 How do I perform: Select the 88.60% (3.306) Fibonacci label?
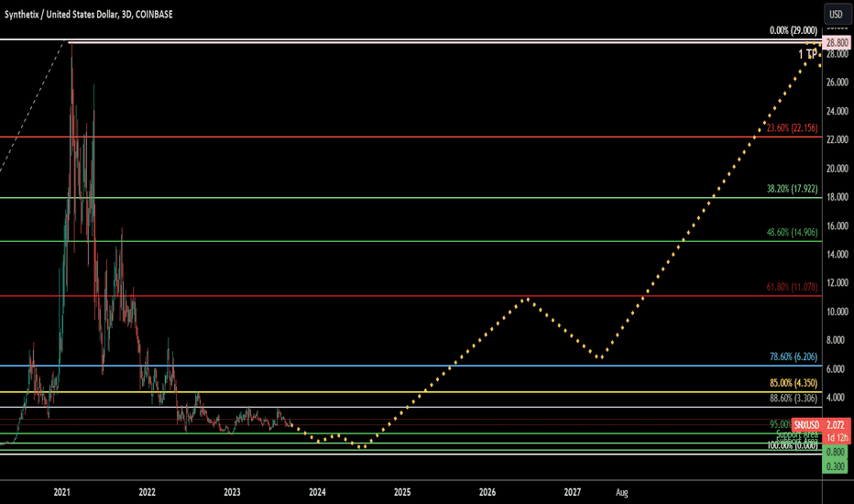tap(793, 399)
